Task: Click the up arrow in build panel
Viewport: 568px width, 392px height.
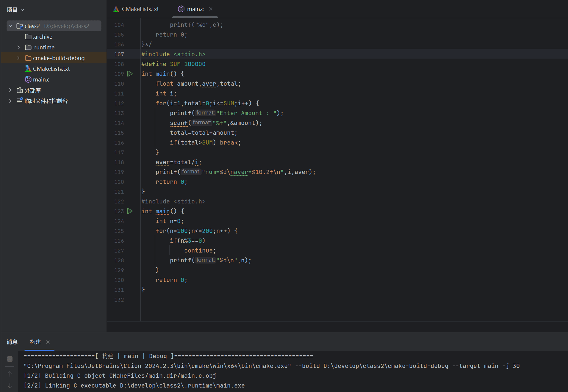Action: (x=10, y=374)
